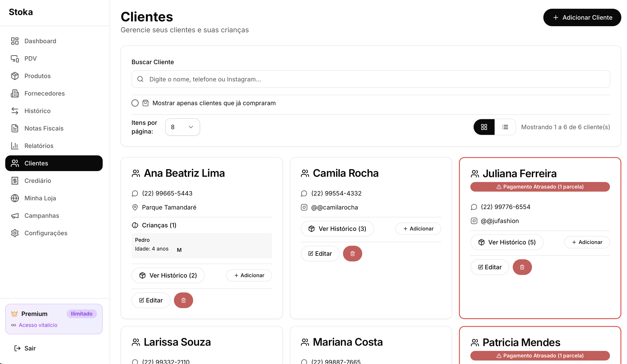627x364 pixels.
Task: Toggle show only clients who purchased
Action: 135,103
